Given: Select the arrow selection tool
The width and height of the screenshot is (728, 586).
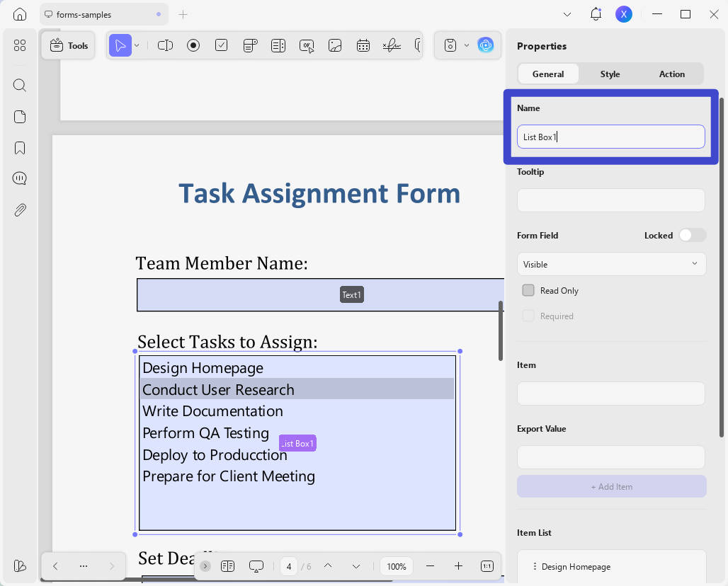Looking at the screenshot, I should (120, 45).
